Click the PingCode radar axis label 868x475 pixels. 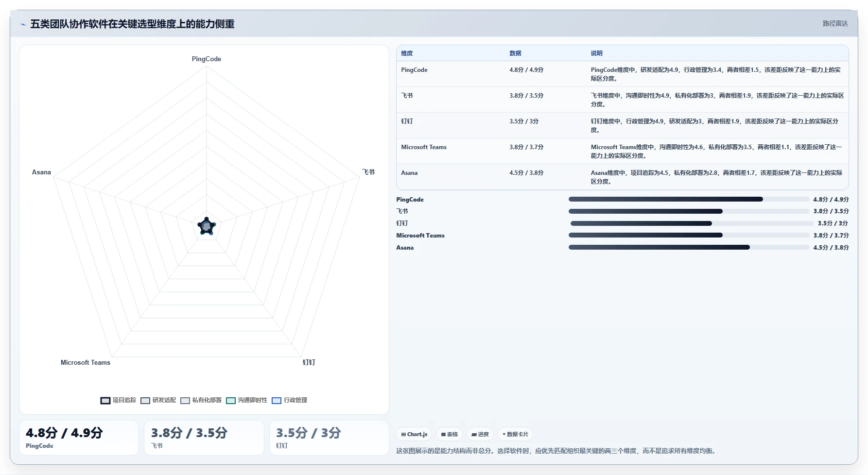tap(207, 59)
